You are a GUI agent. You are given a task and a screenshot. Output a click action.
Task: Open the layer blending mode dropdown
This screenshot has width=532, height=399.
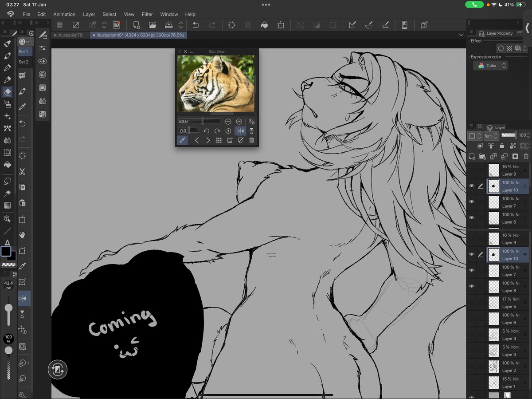491,135
